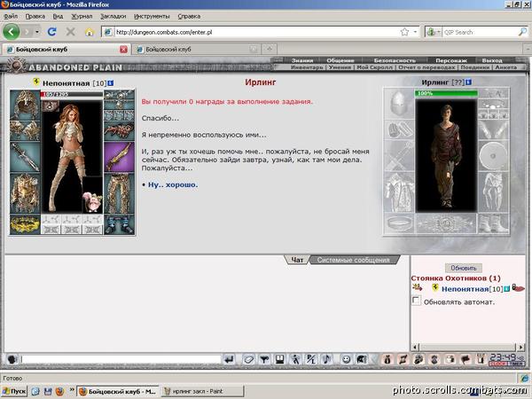Open the Журнал menu

[x=82, y=16]
